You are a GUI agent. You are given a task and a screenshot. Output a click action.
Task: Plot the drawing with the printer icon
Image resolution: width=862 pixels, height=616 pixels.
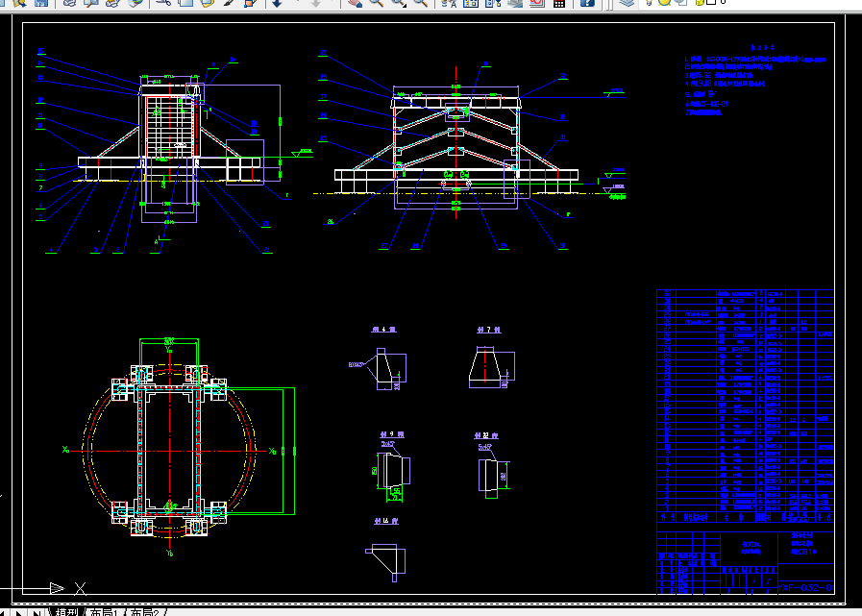coord(70,3)
